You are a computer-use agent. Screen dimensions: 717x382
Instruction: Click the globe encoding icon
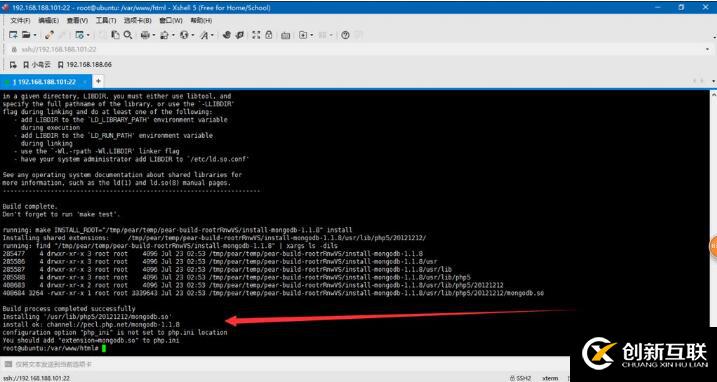[184, 35]
